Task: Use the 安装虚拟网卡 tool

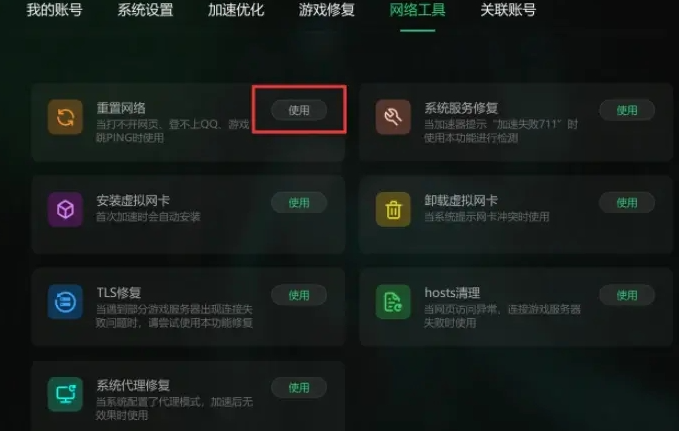Action: point(299,202)
